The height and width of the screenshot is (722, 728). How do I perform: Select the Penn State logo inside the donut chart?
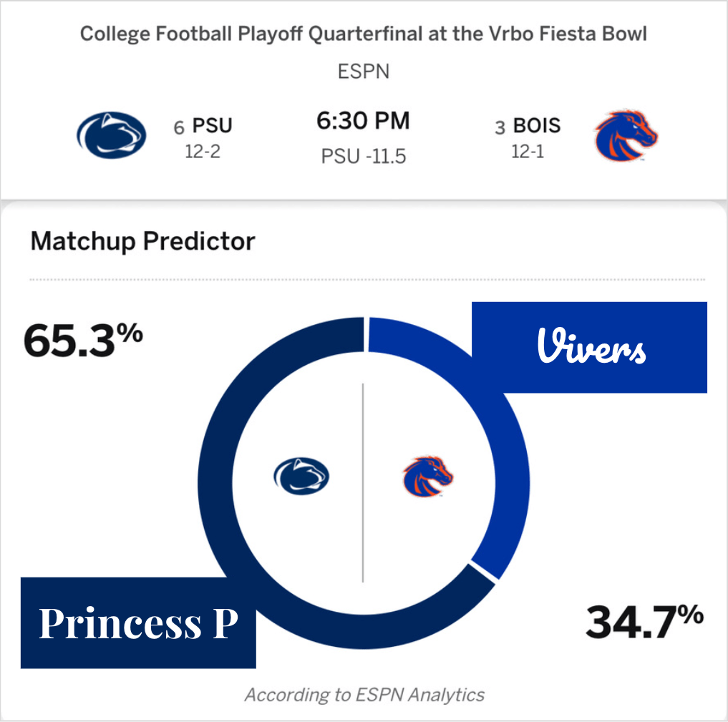(301, 476)
